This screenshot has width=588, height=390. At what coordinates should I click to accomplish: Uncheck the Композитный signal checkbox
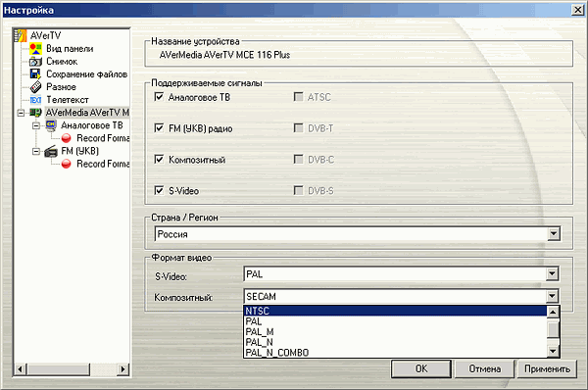(x=159, y=160)
